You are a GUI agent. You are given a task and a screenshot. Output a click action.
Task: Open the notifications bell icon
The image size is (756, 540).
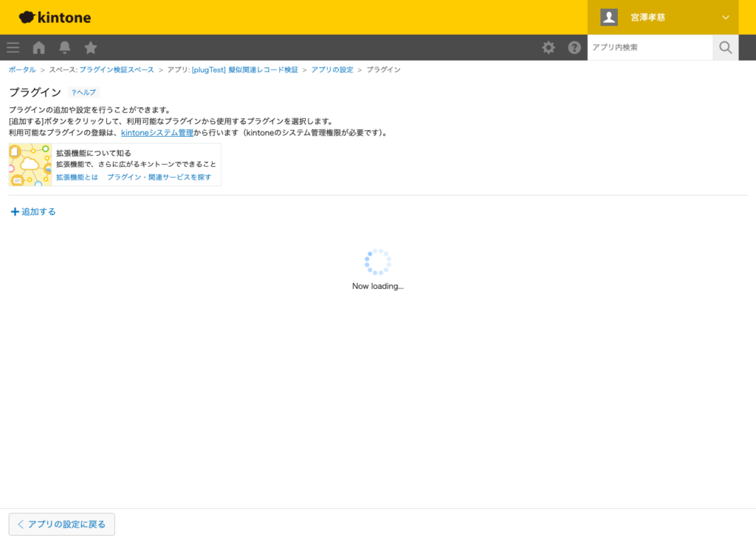click(64, 47)
